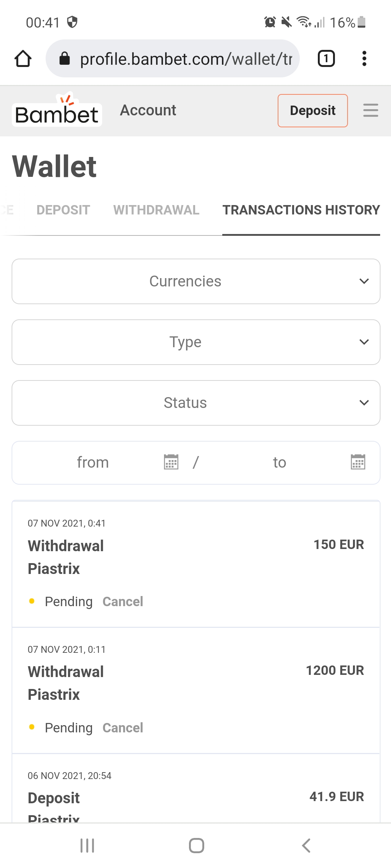Switch to the Withdrawal tab
This screenshot has width=391, height=868.
point(156,210)
